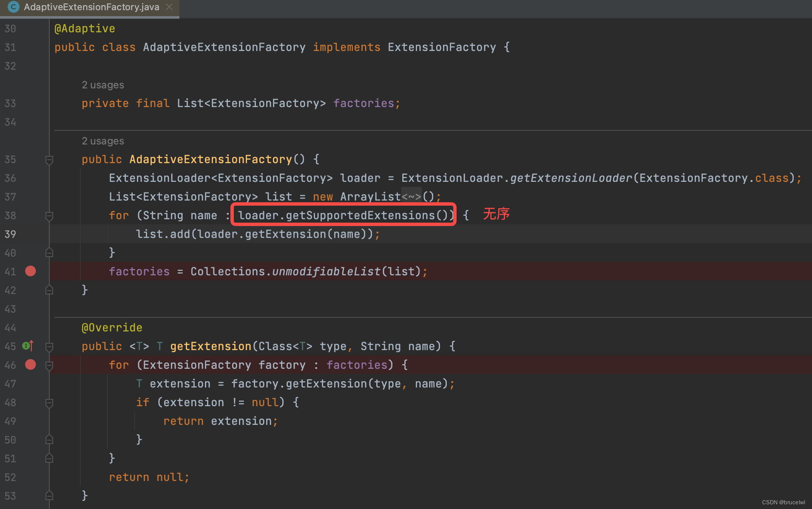812x509 pixels.
Task: Collapse the if block at line 48
Action: (49, 403)
